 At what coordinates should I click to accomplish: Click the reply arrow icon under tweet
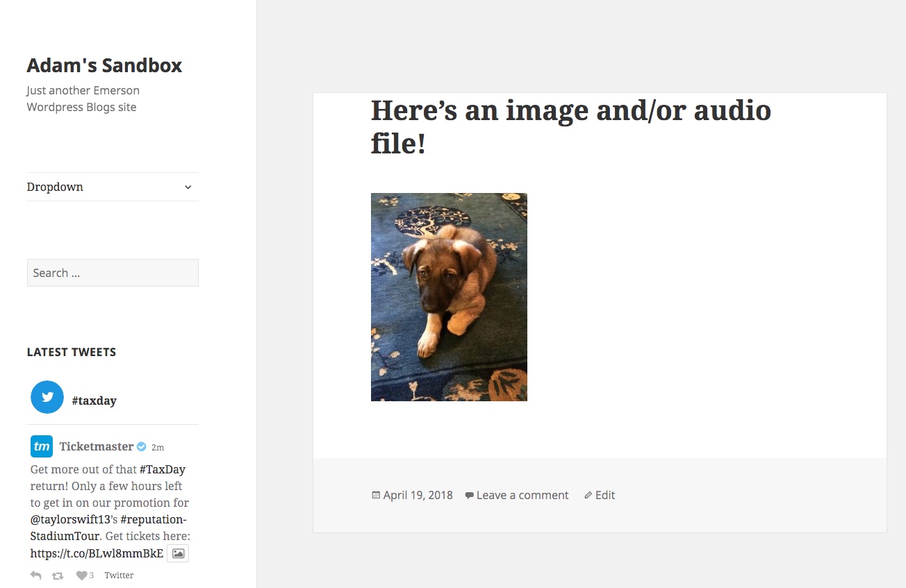pos(36,576)
